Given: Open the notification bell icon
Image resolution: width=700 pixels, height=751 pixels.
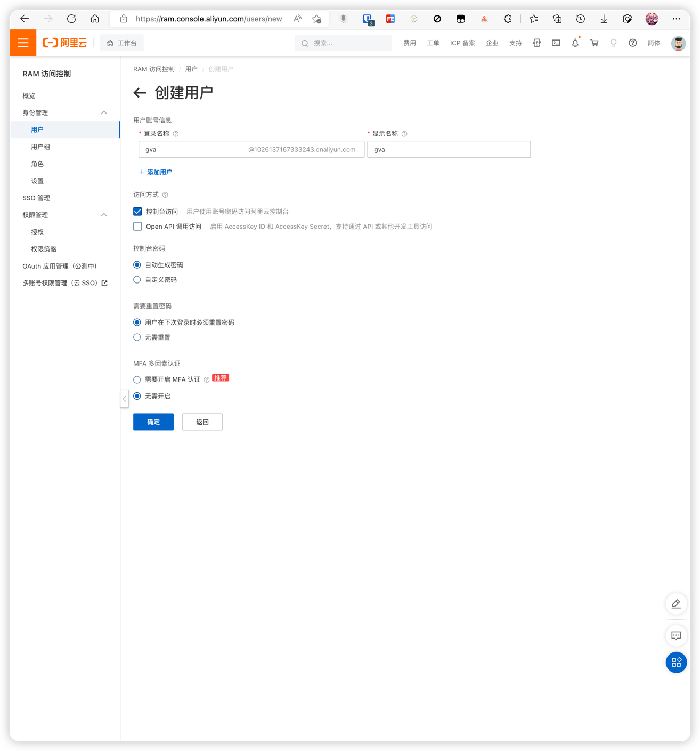Looking at the screenshot, I should [575, 43].
